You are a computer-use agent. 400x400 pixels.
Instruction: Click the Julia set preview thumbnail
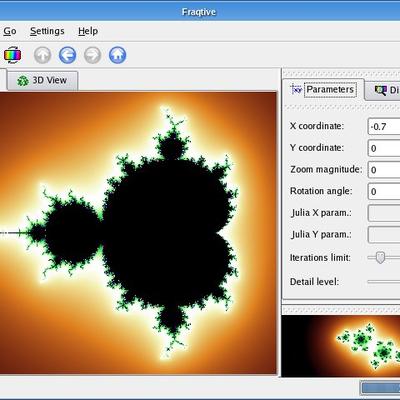[341, 346]
